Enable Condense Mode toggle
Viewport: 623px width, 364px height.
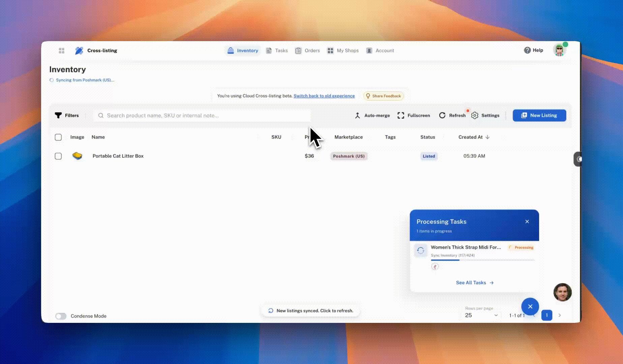pos(61,316)
